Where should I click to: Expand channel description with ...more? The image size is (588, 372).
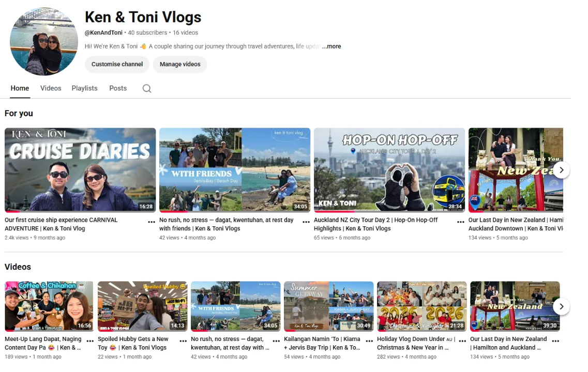(331, 47)
